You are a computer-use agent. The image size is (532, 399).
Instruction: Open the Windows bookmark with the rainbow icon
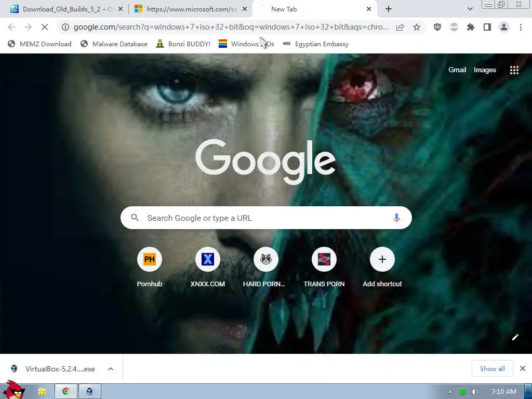(x=246, y=44)
